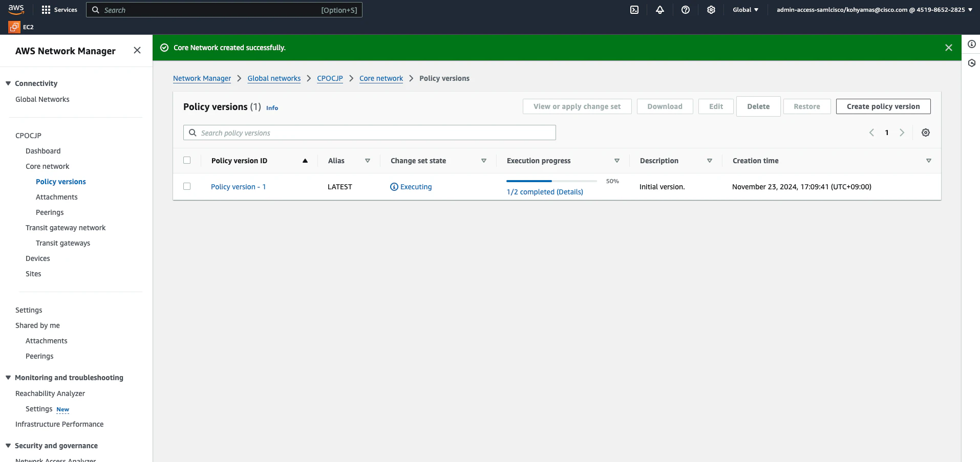Collapse Monitoring and troubleshooting section

point(8,378)
